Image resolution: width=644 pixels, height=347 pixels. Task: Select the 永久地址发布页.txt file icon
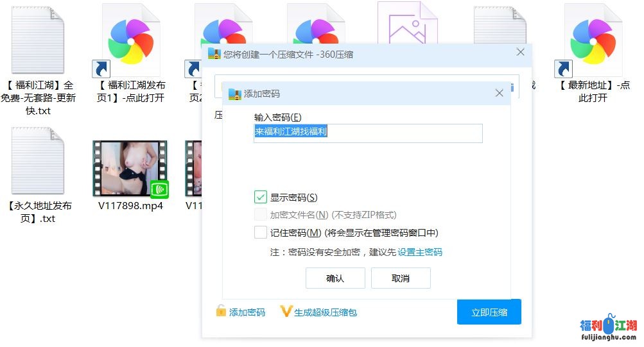tap(37, 162)
